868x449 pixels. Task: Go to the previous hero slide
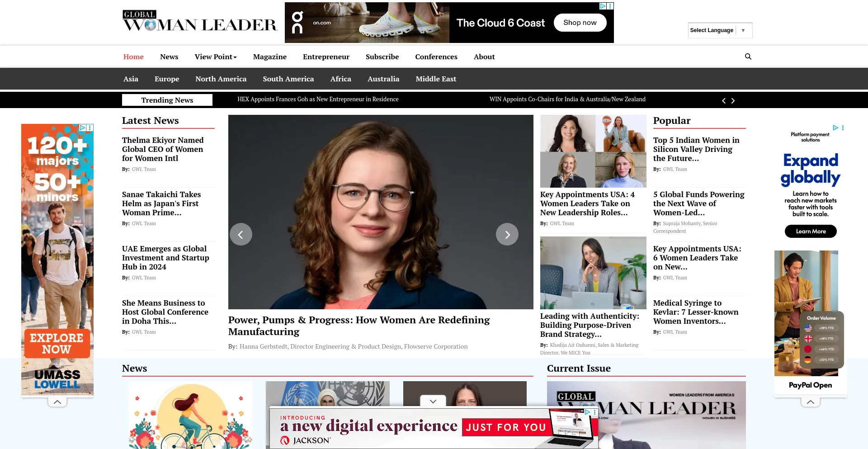point(241,234)
